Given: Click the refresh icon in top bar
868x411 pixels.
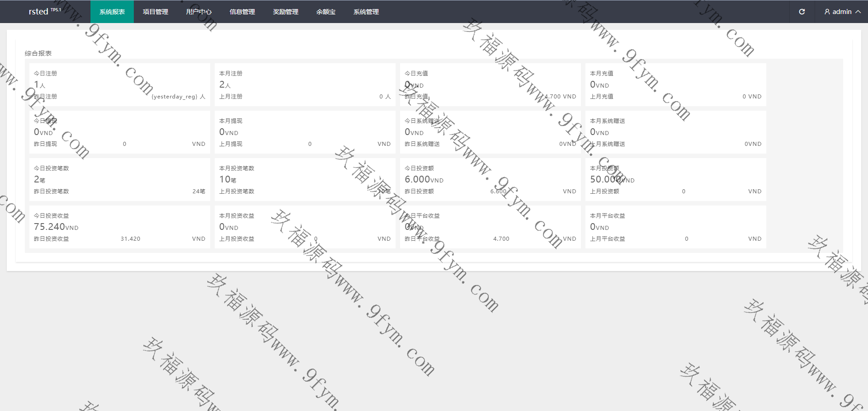Looking at the screenshot, I should click(x=802, y=12).
